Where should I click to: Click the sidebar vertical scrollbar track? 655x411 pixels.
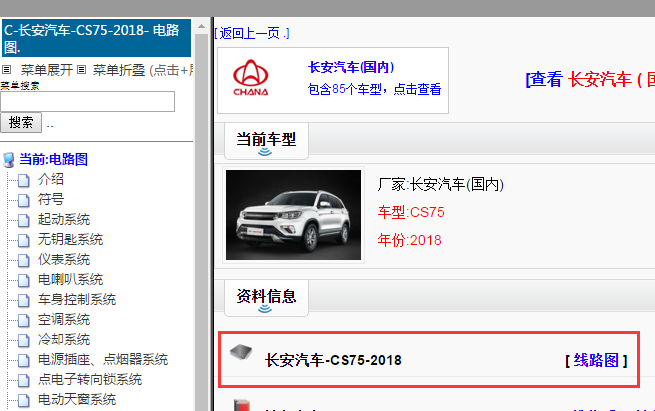pos(201,221)
